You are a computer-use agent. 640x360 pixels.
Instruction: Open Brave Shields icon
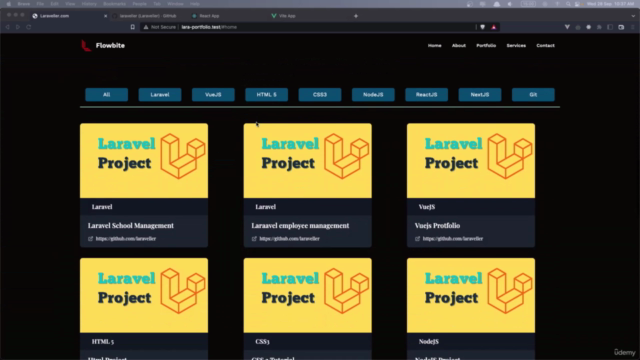pyautogui.click(x=482, y=27)
